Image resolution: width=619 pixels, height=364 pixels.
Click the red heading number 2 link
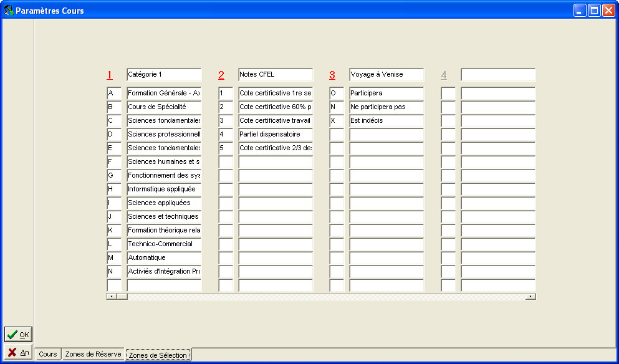[x=221, y=75]
